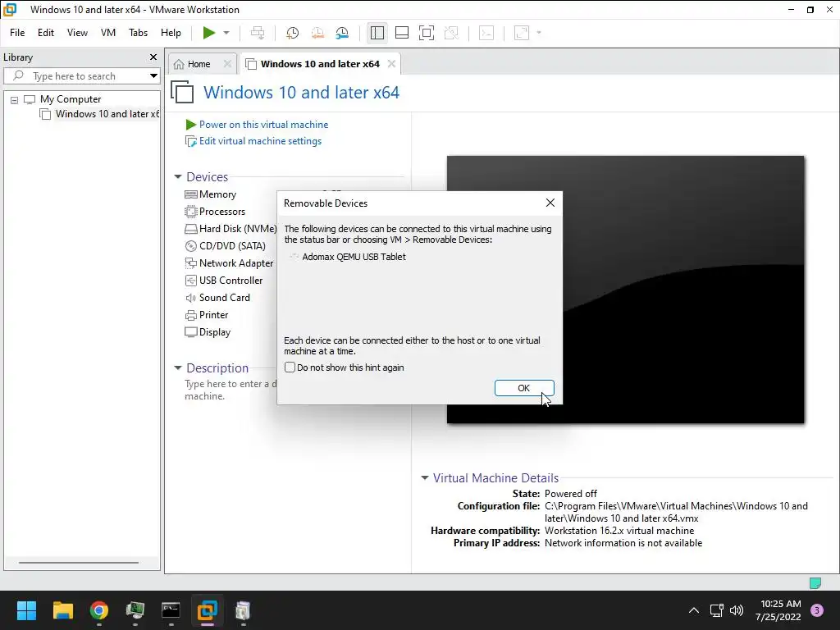Select Windows 10 and later x64 in Library
840x630 pixels.
click(107, 114)
